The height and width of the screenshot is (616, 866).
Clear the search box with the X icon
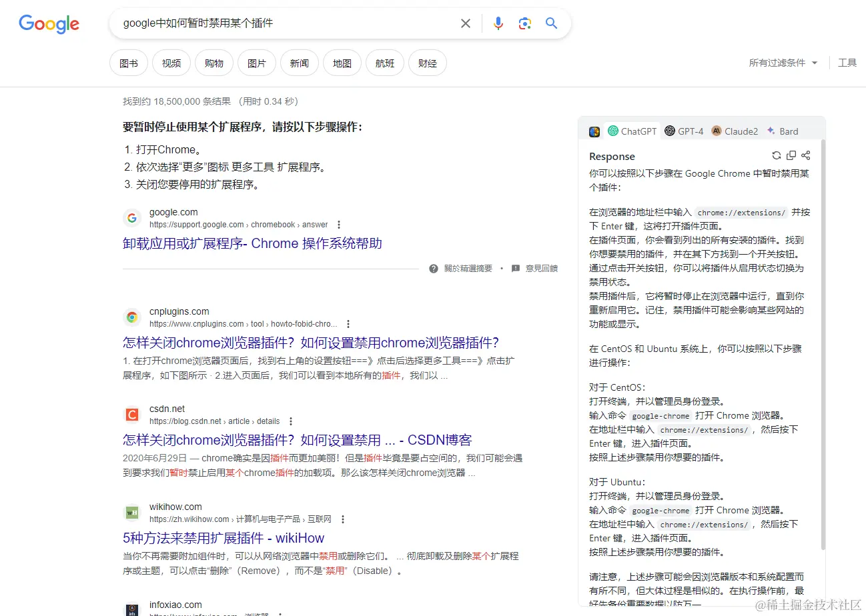click(466, 23)
